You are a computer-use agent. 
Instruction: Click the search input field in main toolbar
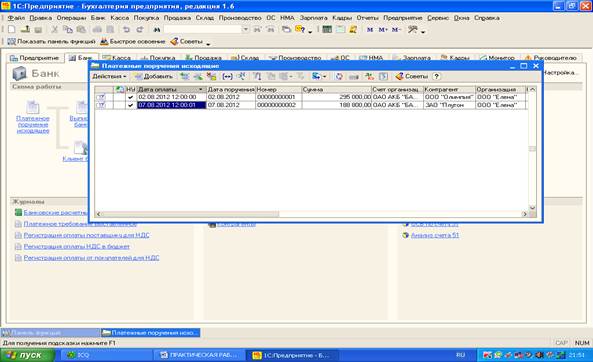tap(203, 30)
